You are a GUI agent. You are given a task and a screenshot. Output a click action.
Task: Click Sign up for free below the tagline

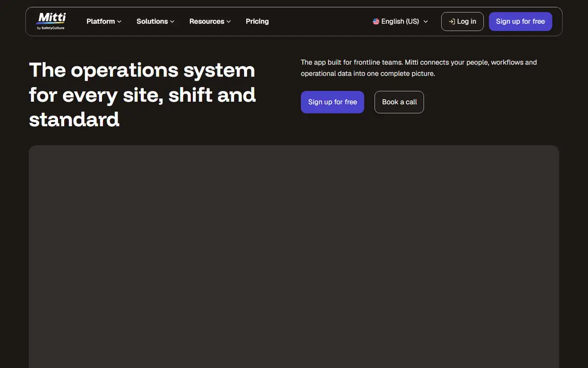tap(332, 102)
